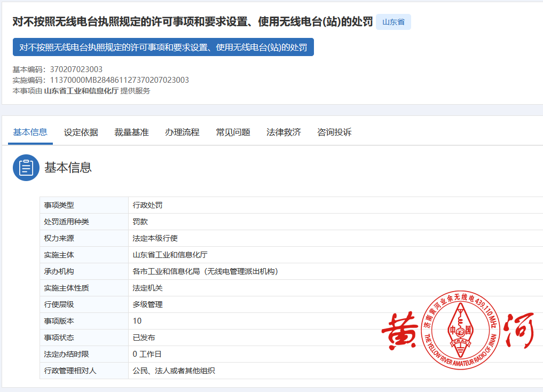This screenshot has width=543, height=392.
Task: Click the blue item name button
Action: click(163, 47)
